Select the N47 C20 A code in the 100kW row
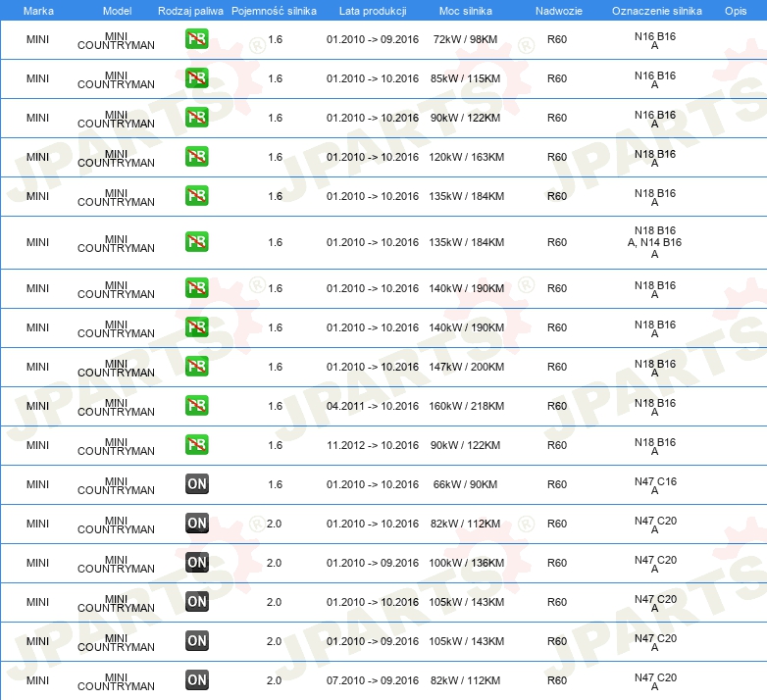Viewport: 767px width, 700px height. [655, 564]
